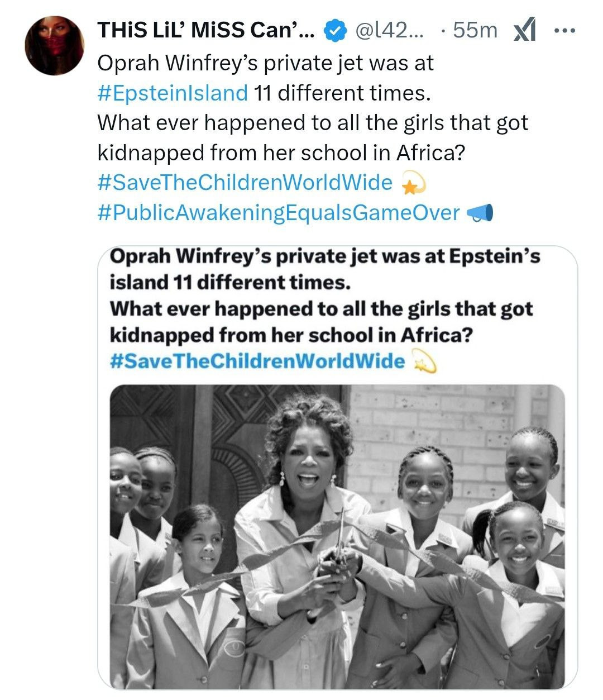The image size is (603, 700).
Task: Open the THiS LiL' MiSS Can' display name
Action: 207,31
